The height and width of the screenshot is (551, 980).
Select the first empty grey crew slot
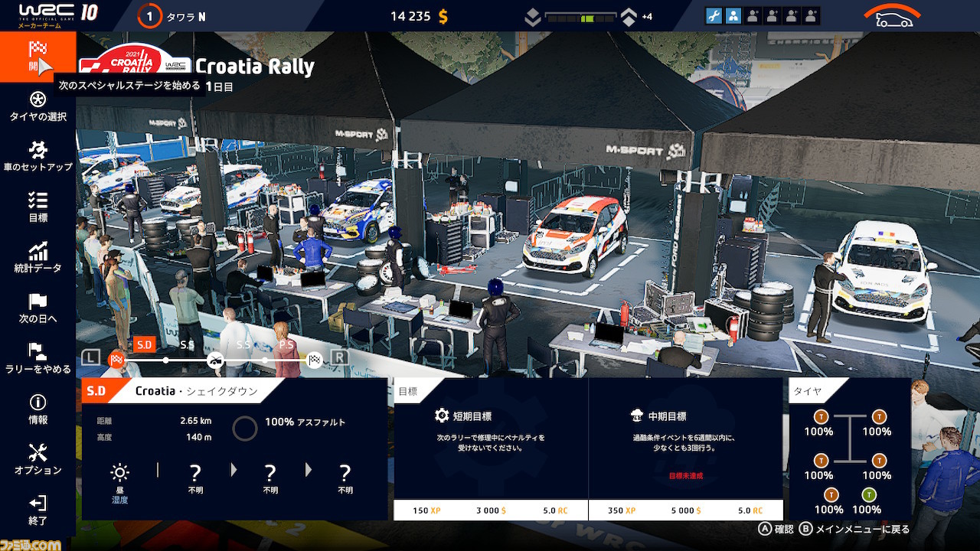point(753,15)
